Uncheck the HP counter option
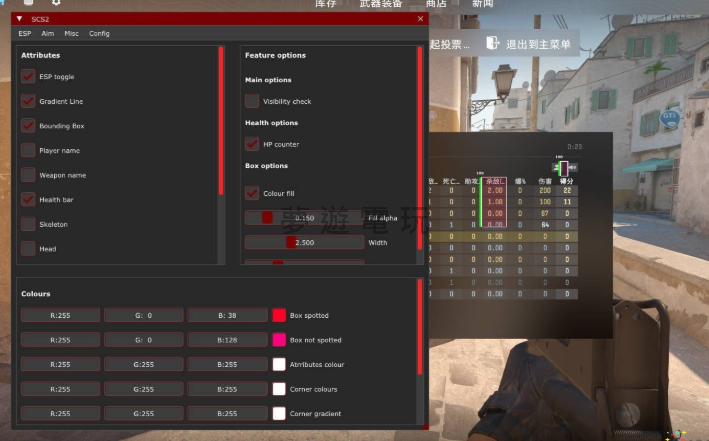Image resolution: width=709 pixels, height=441 pixels. [252, 144]
